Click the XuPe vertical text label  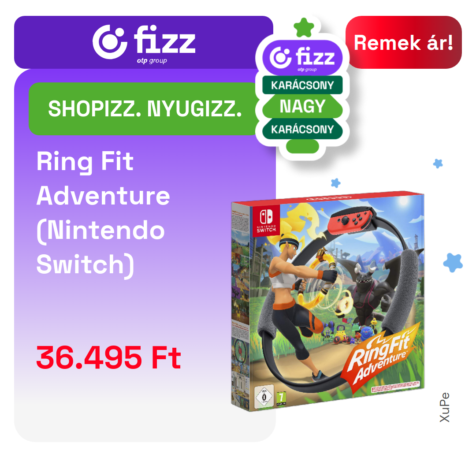444,407
